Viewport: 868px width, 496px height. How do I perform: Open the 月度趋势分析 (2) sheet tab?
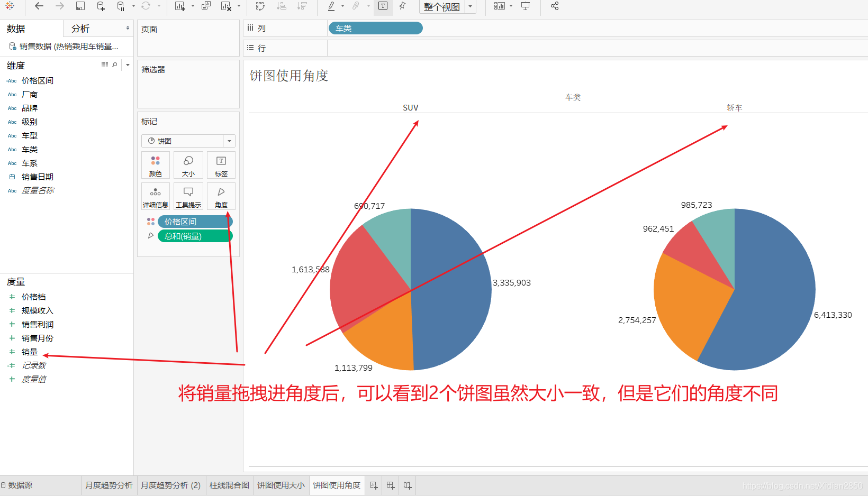point(171,485)
